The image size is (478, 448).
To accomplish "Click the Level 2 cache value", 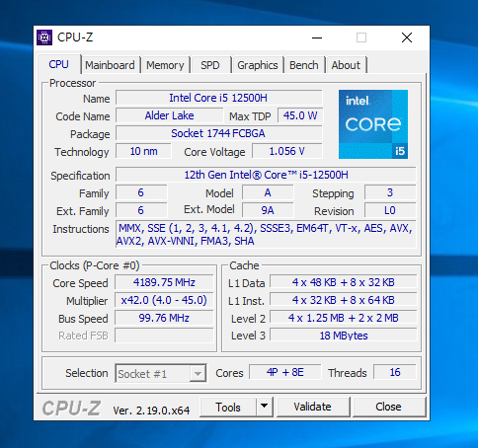I will pos(344,318).
